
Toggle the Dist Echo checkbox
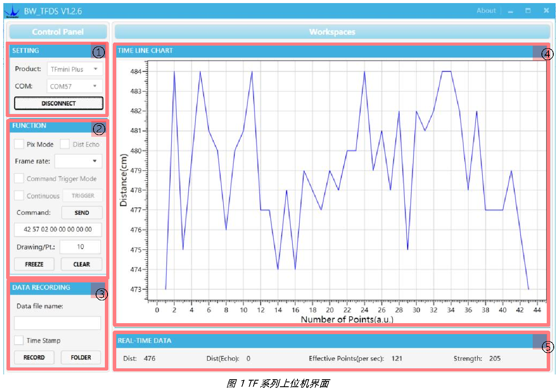(65, 144)
